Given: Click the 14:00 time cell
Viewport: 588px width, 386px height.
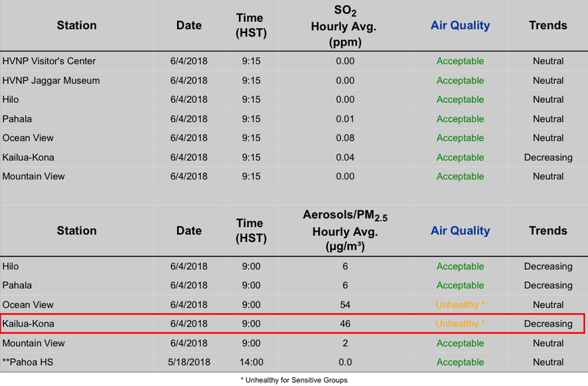Looking at the screenshot, I should click(x=251, y=362).
